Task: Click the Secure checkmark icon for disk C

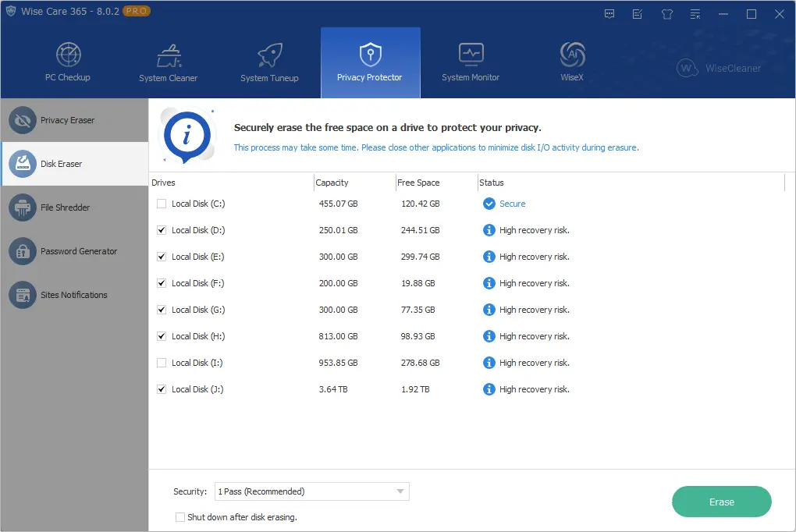Action: (x=489, y=204)
